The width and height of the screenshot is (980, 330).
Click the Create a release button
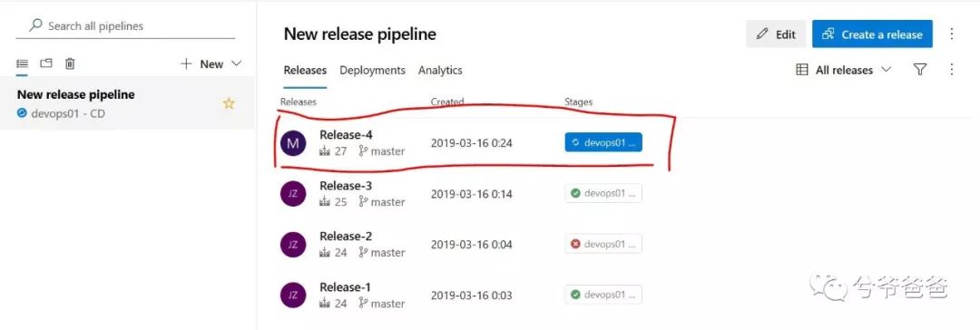click(873, 34)
